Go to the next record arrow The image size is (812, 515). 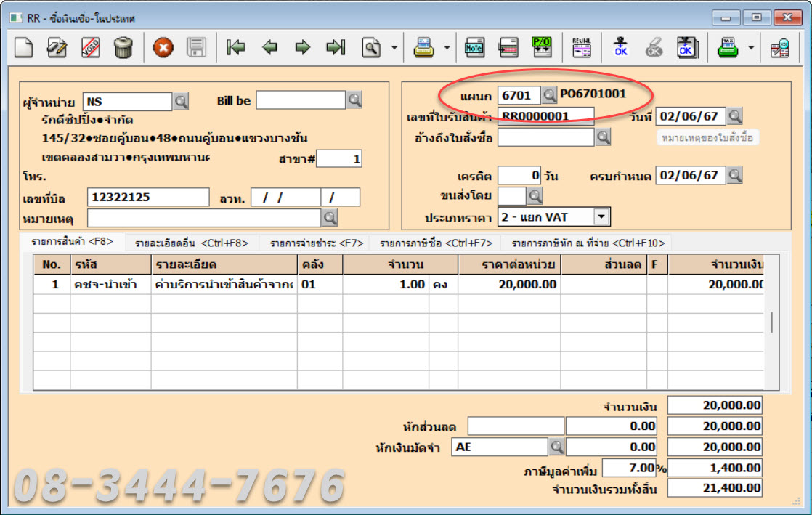coord(302,48)
